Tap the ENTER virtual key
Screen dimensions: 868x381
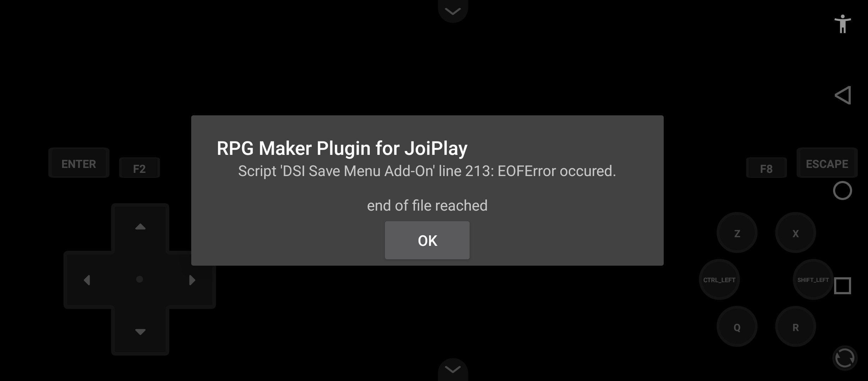(79, 163)
